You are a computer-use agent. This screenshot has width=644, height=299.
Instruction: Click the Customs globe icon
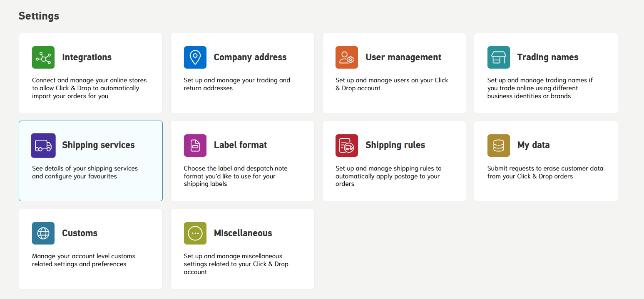[x=43, y=233]
